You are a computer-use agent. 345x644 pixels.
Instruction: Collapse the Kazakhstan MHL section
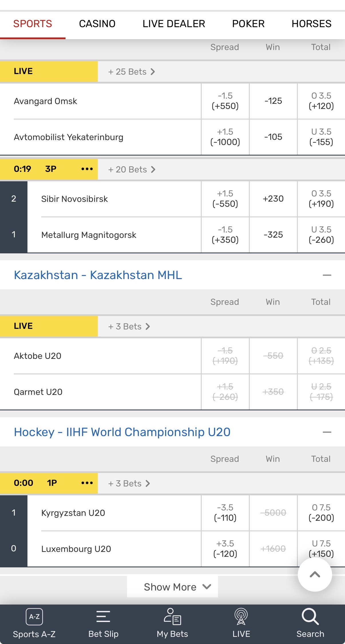(x=327, y=275)
